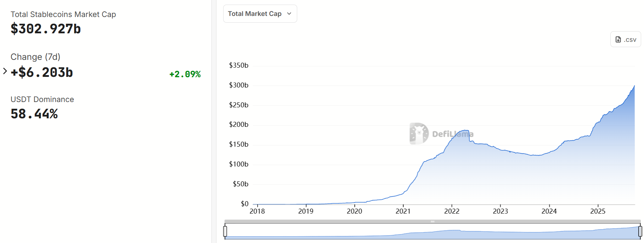Download chart data via .csv button
This screenshot has height=243, width=644.
click(x=626, y=39)
